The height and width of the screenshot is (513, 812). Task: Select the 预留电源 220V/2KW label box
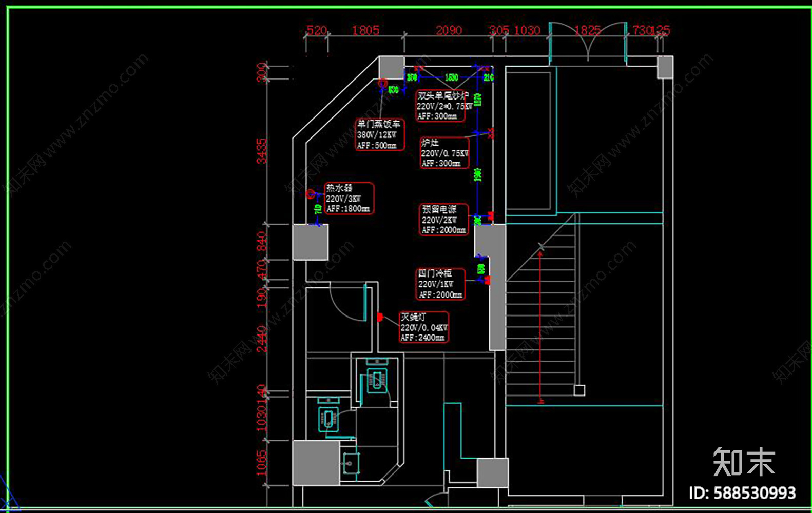[x=443, y=220]
